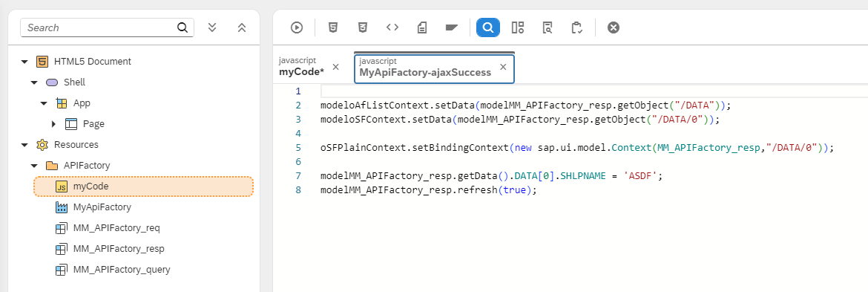Click the SHLPNAME = 'ASDF' code line

coord(492,175)
